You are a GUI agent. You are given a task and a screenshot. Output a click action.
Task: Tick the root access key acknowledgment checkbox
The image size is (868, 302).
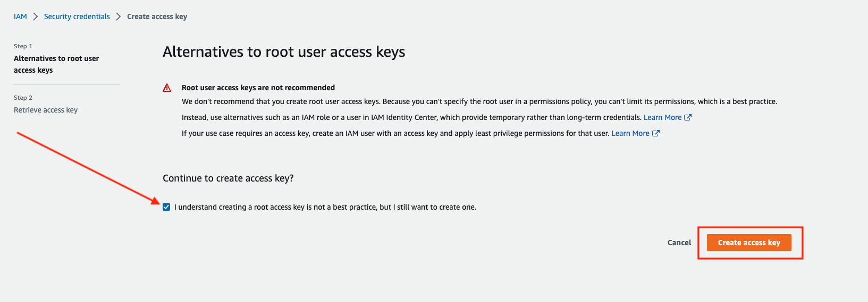[x=166, y=207]
